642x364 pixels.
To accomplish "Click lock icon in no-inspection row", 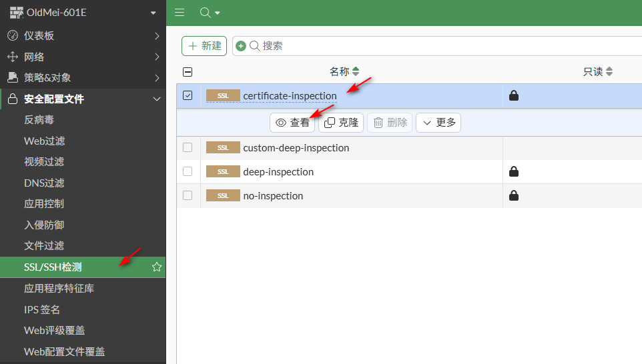I will click(x=514, y=195).
